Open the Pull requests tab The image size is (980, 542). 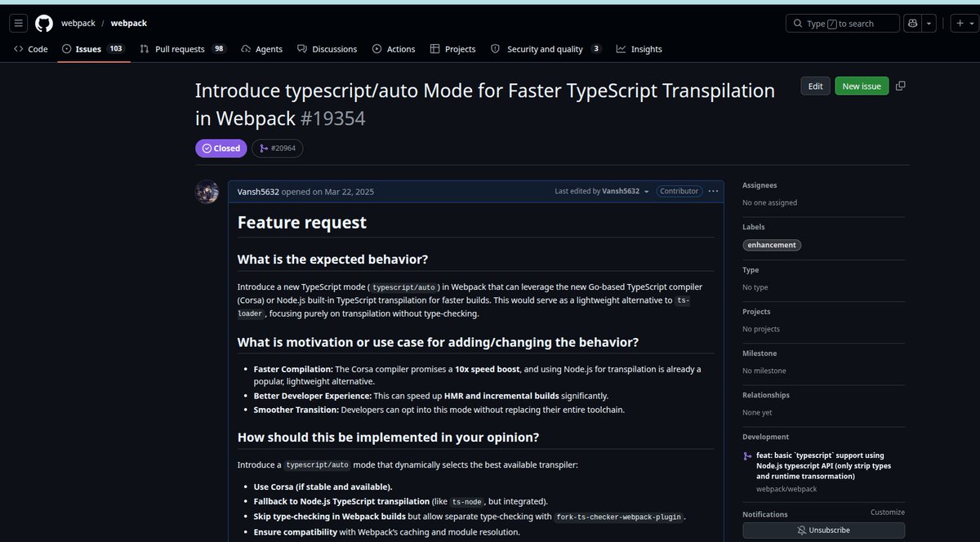click(x=183, y=49)
